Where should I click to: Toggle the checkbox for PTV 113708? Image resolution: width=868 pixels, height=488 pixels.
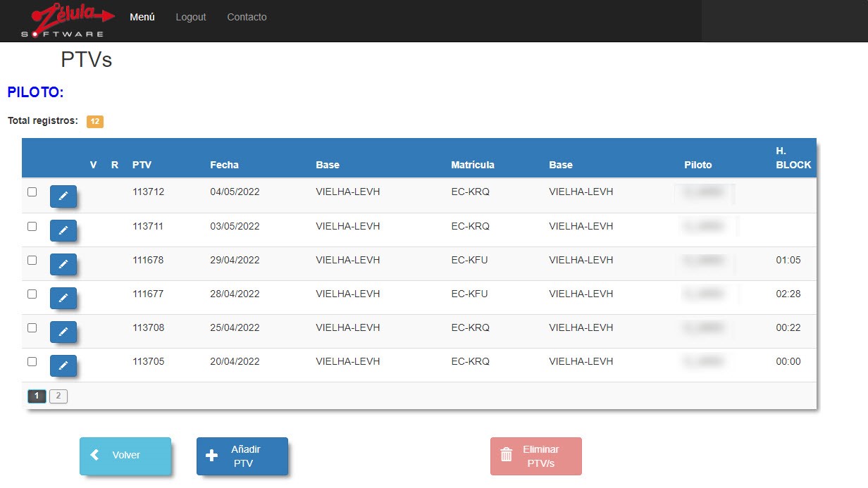(32, 327)
